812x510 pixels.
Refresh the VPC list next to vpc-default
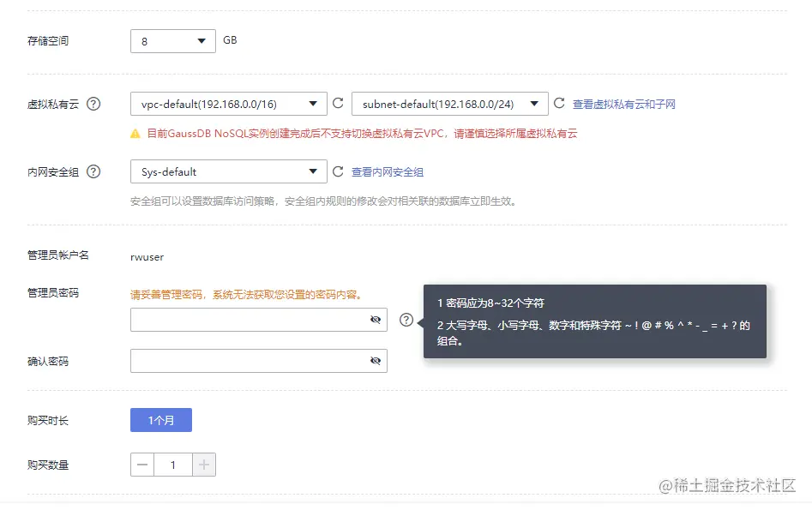338,103
